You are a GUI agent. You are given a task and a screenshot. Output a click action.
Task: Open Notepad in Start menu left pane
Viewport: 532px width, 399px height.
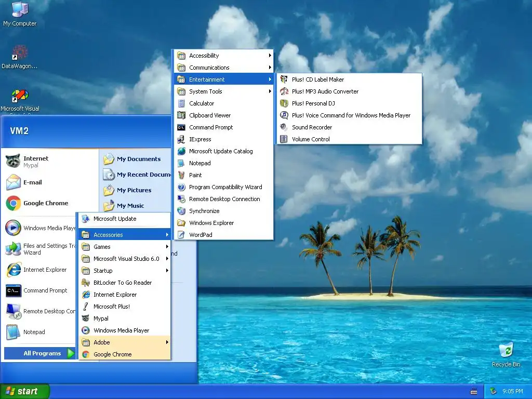tap(40, 332)
